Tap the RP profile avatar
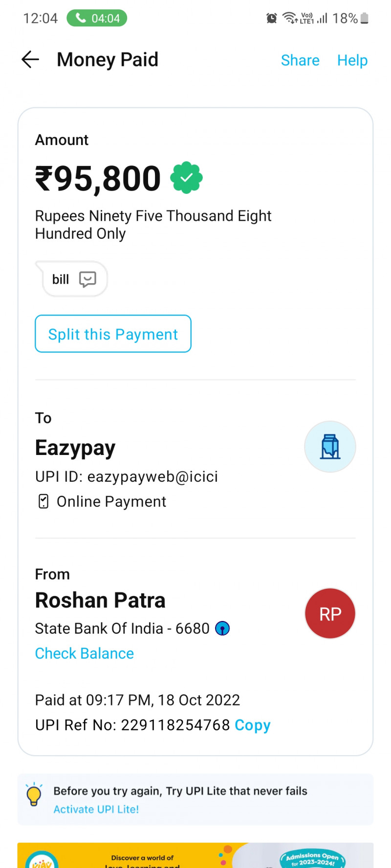Viewport: 391px width, 868px height. coord(330,614)
